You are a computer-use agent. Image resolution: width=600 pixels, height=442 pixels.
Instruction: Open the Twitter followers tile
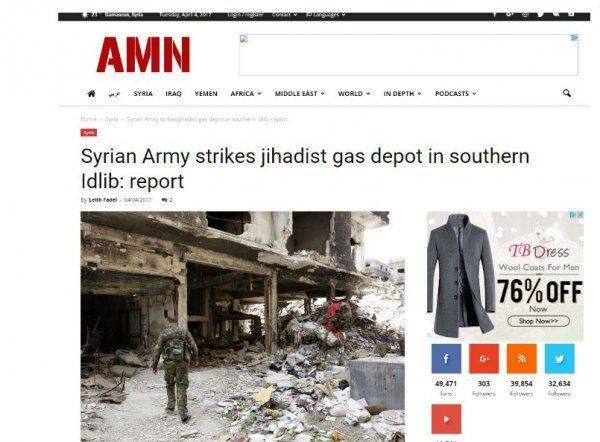(559, 359)
